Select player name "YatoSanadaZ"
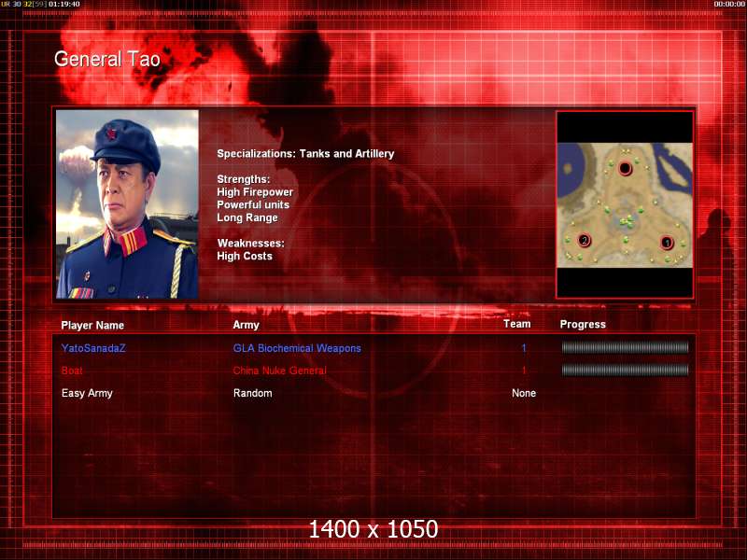The image size is (747, 560). coord(93,348)
